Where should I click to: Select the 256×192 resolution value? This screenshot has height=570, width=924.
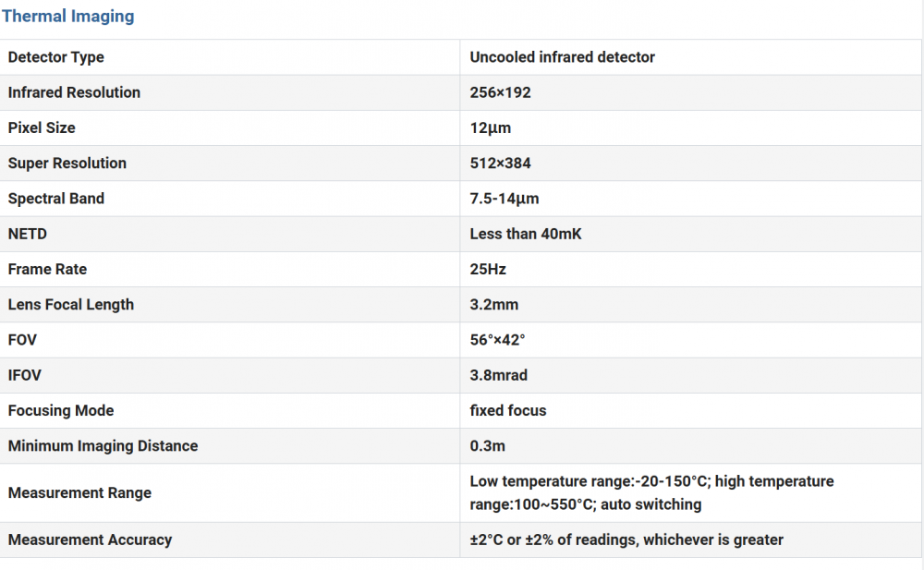pos(500,92)
